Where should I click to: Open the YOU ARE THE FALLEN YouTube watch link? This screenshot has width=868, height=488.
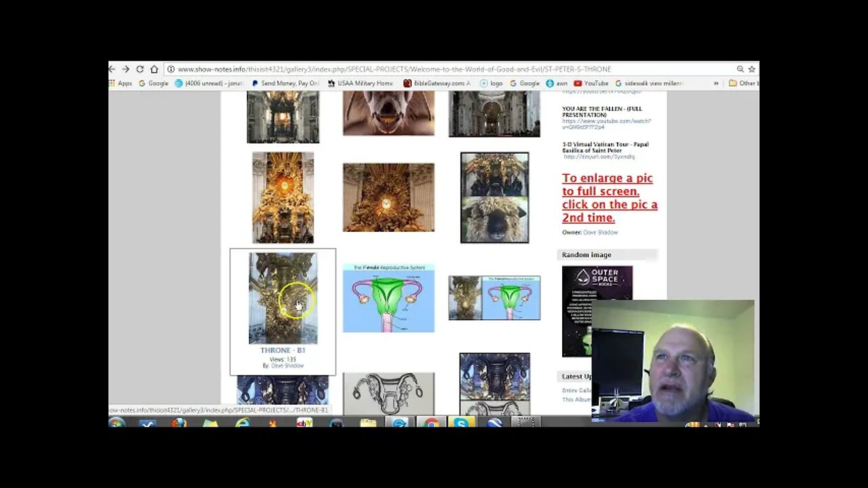(606, 124)
